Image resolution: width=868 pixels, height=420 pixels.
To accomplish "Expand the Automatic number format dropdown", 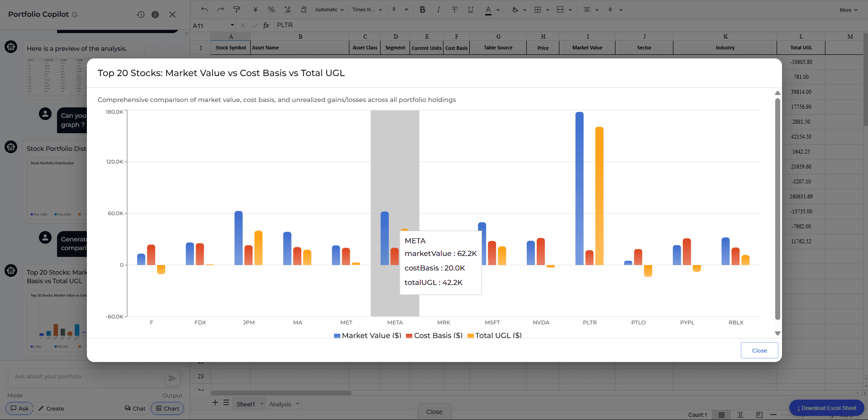I will click(x=329, y=10).
